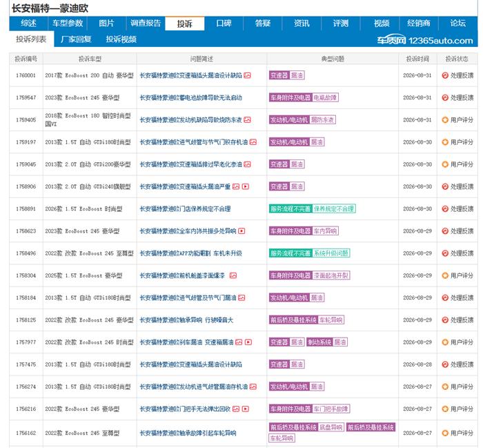Open the 投诉视频 sub-tab

[121, 39]
